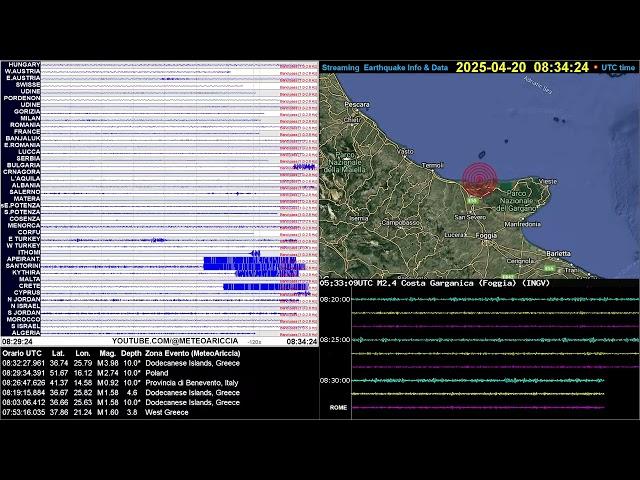640x480 pixels.
Task: Click the 08:29:24 seismogram start time
Action: tap(17, 341)
